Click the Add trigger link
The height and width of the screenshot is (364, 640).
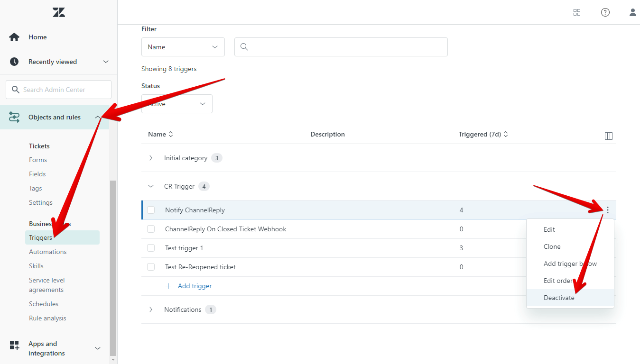pos(195,286)
